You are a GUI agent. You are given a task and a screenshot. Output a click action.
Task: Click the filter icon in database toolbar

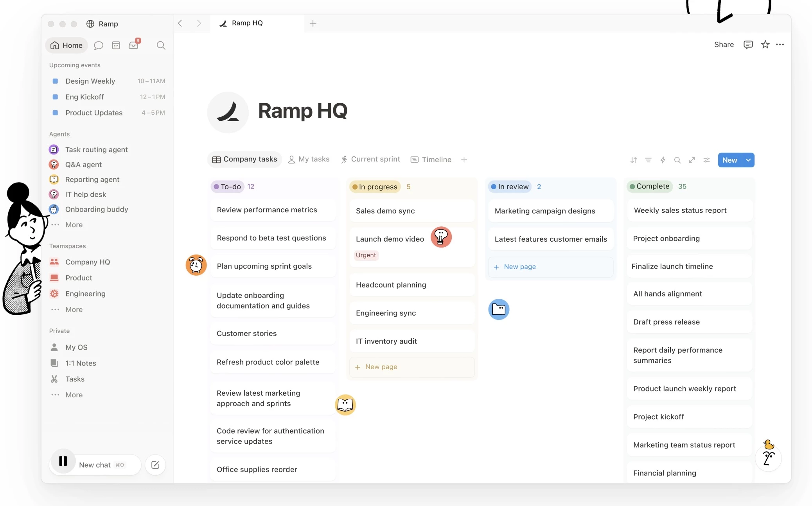[x=648, y=160]
